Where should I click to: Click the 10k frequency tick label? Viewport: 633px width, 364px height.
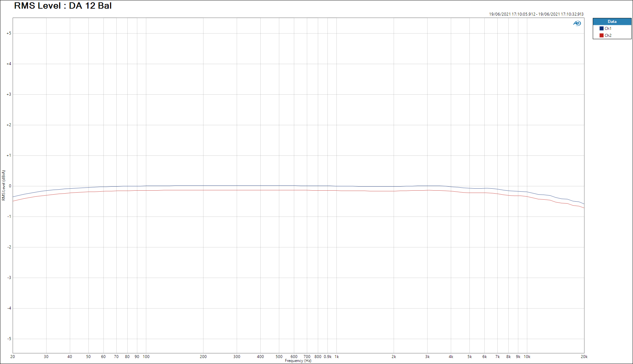point(527,357)
